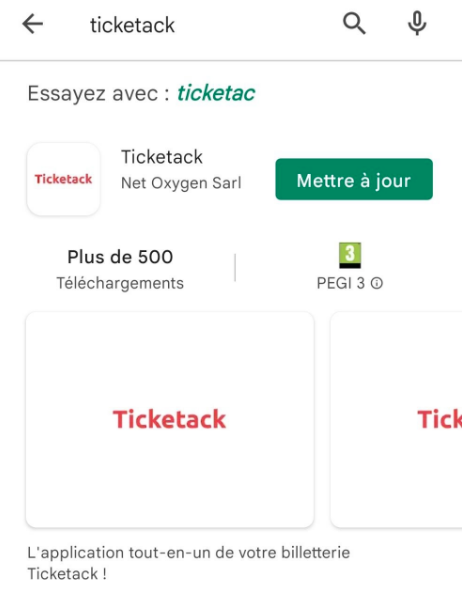The image size is (462, 601).
Task: Tap the "Téléchargements" label
Action: [x=120, y=283]
